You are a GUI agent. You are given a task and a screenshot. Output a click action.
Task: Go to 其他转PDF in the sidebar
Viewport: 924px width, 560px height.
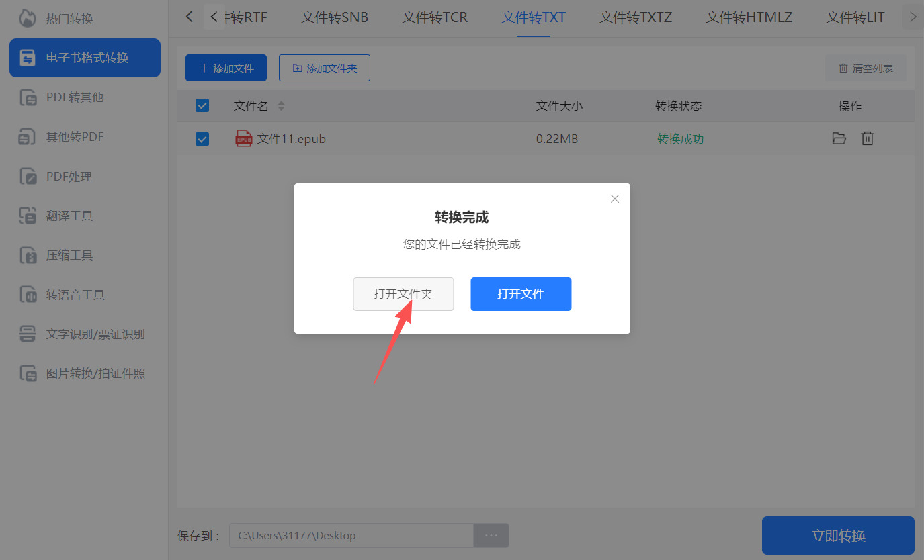85,137
